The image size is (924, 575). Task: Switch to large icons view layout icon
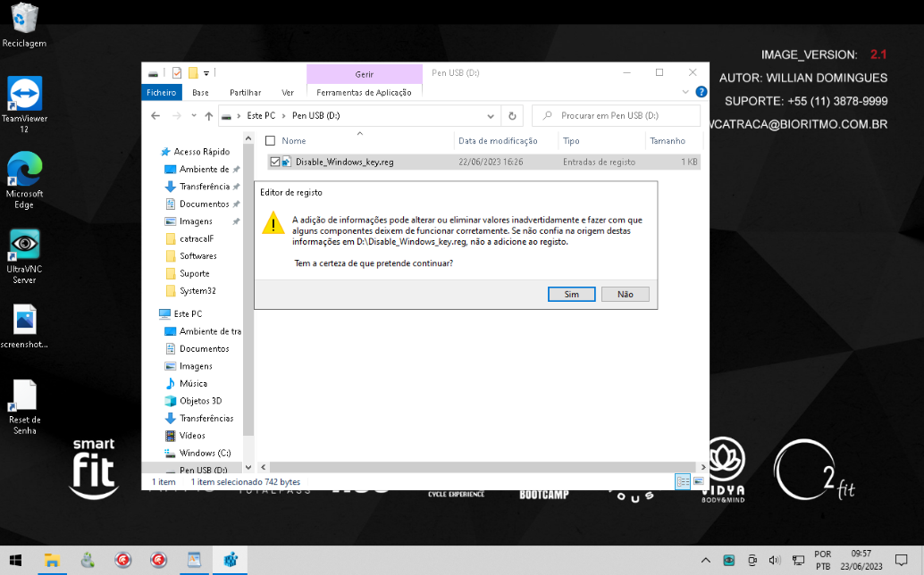point(698,482)
